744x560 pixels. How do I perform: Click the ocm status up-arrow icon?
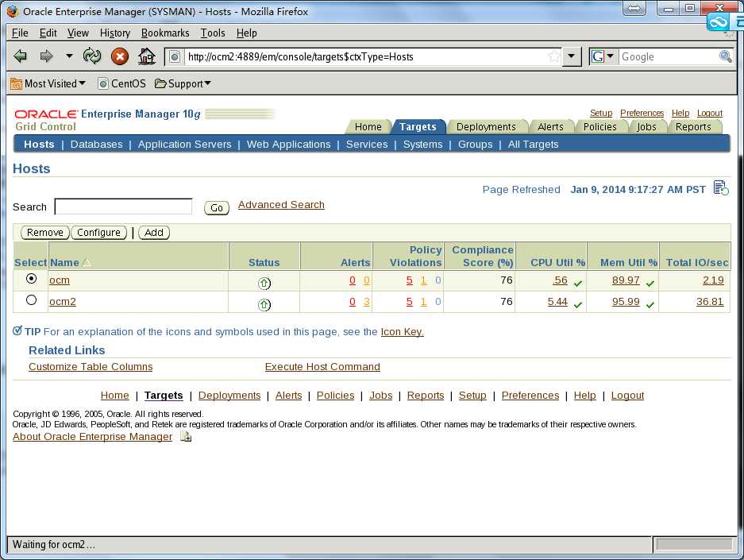click(x=264, y=284)
